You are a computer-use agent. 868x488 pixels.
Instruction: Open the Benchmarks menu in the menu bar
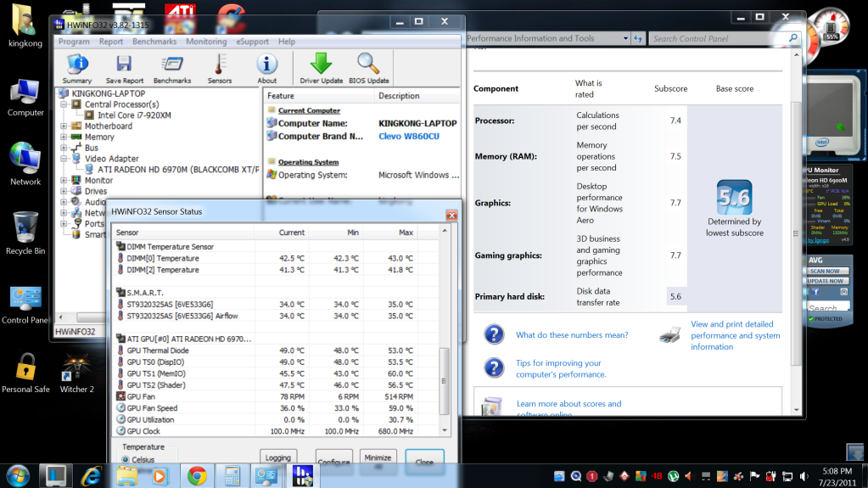[x=154, y=42]
